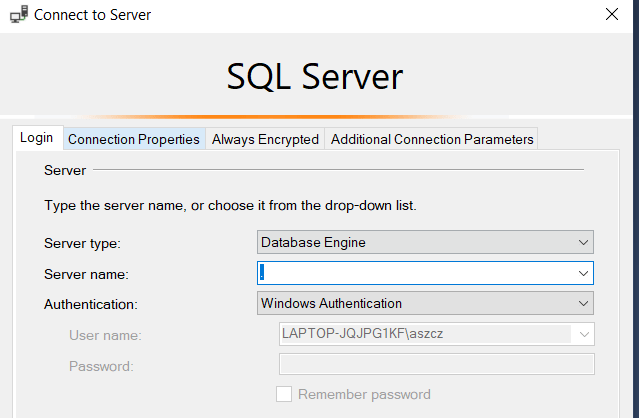
Task: Open the Windows Authentication dropdown
Action: [x=425, y=303]
